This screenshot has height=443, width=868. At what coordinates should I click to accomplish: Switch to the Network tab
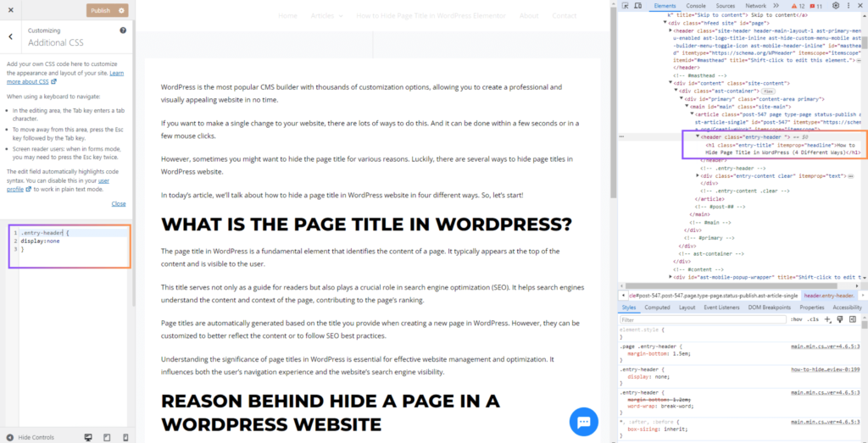[x=755, y=6]
